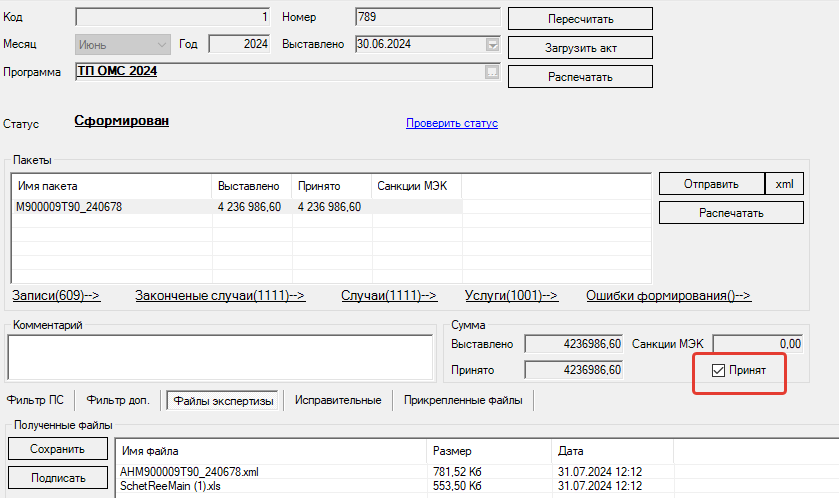Open the Выставлено date picker arrow
Screen dimensions: 839x498
492,44
